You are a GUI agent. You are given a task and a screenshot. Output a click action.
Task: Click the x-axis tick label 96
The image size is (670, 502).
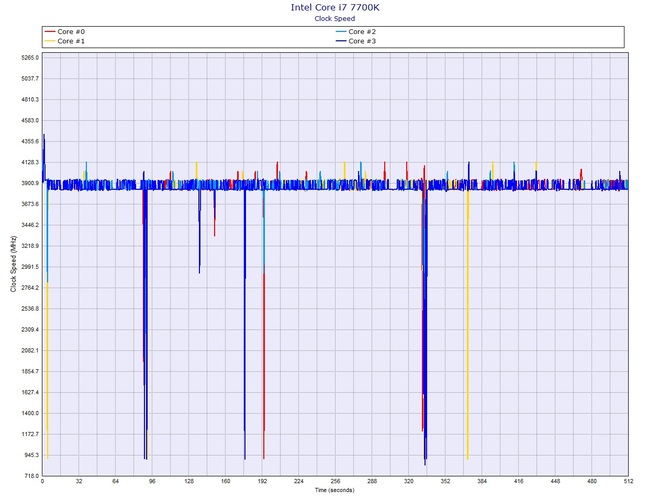pos(152,481)
